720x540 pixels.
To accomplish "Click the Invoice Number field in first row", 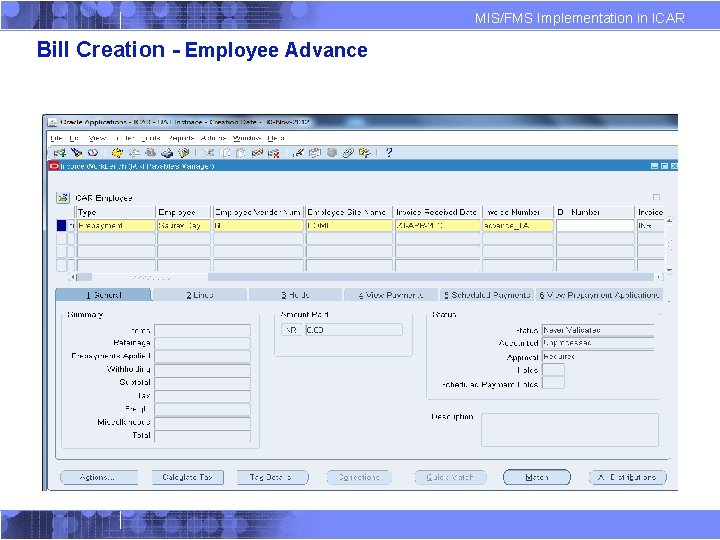I will pos(518,225).
